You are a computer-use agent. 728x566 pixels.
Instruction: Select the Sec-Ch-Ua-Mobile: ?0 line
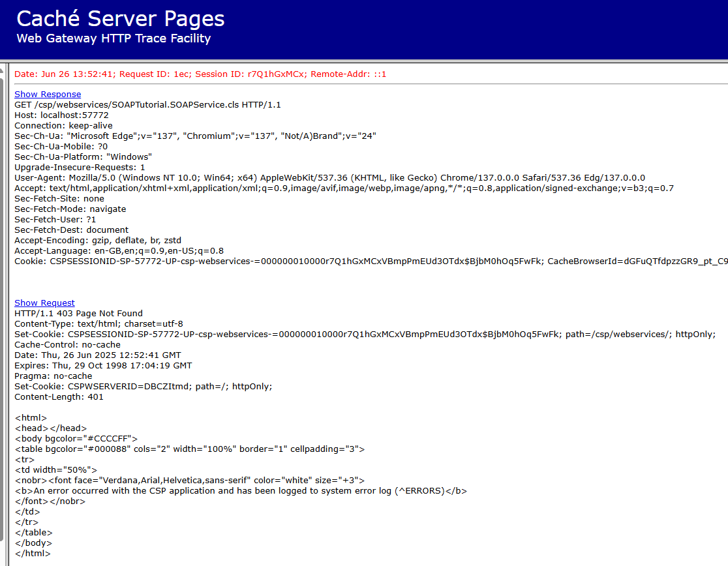pyautogui.click(x=61, y=147)
